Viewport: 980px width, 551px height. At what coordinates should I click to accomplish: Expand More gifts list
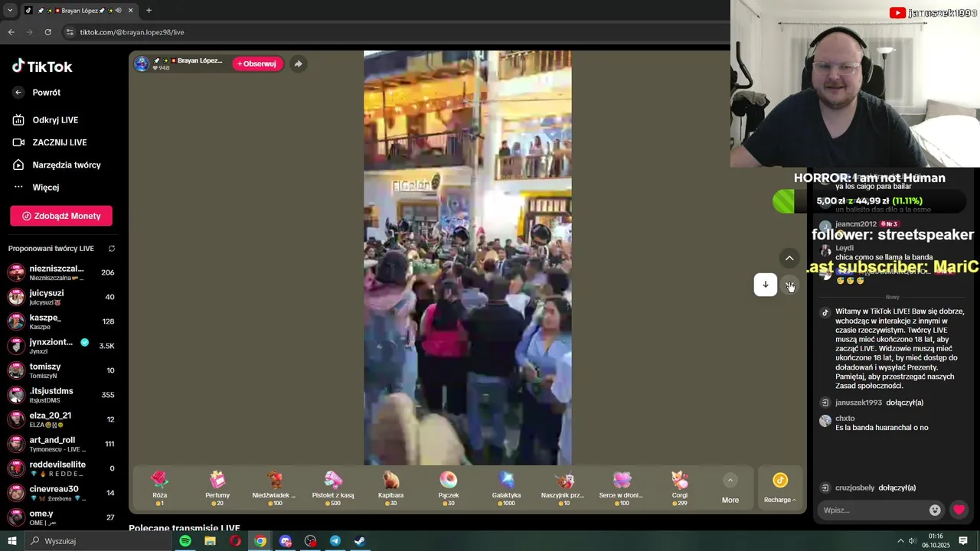730,487
